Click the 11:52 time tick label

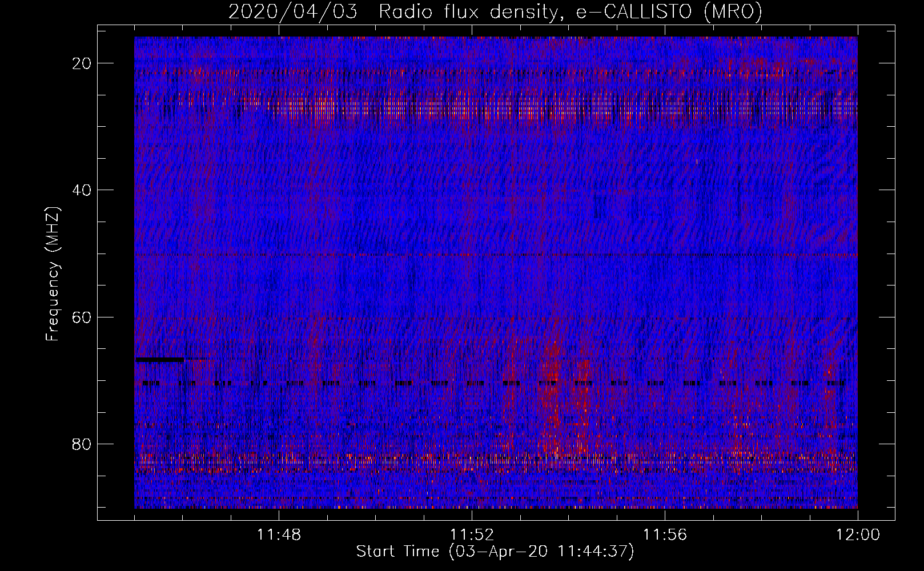point(472,535)
